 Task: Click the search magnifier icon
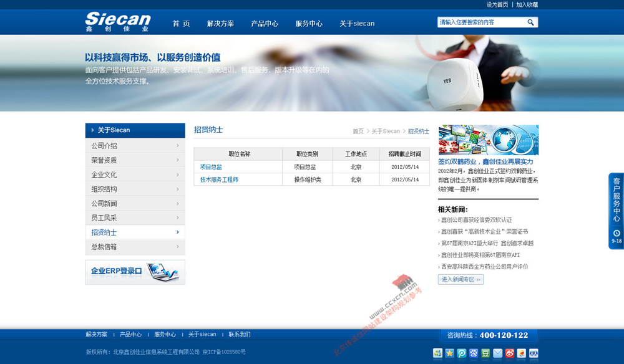(x=531, y=22)
